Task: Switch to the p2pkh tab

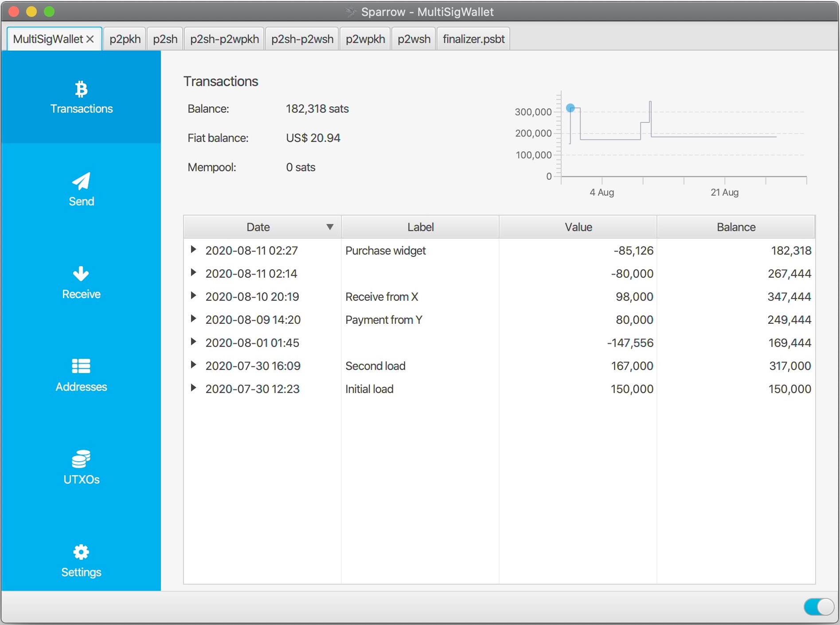Action: (x=125, y=39)
